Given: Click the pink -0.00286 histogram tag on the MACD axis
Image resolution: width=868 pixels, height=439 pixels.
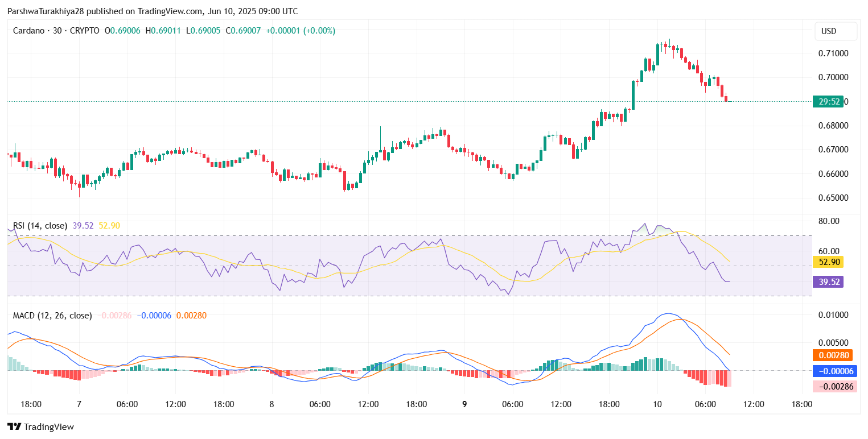Looking at the screenshot, I should click(835, 387).
